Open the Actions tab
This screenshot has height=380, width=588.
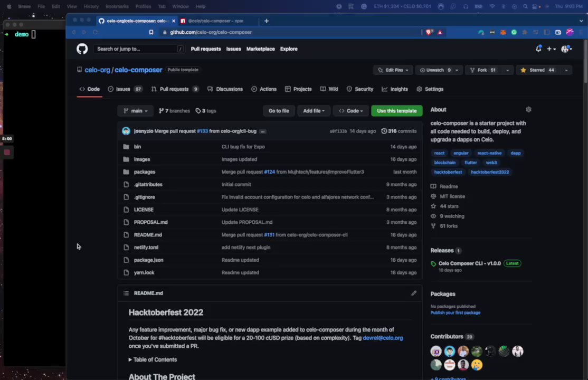pos(264,89)
